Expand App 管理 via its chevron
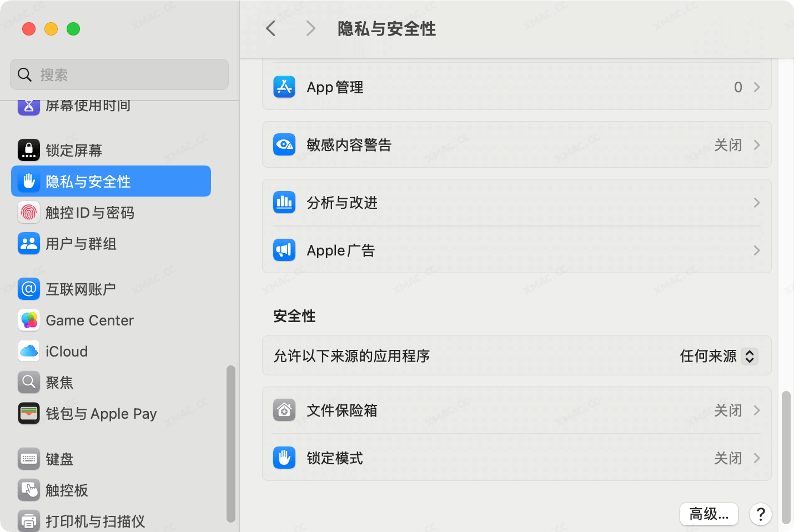 (x=757, y=87)
